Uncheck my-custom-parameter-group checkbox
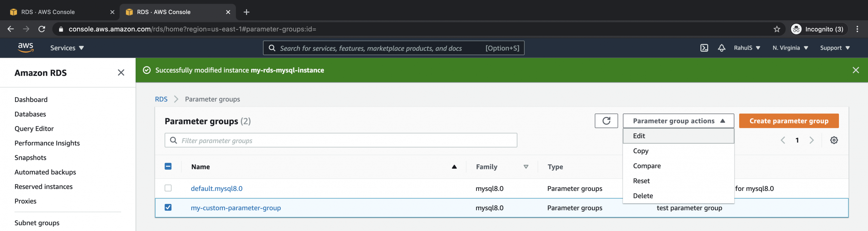This screenshot has width=868, height=231. click(168, 207)
